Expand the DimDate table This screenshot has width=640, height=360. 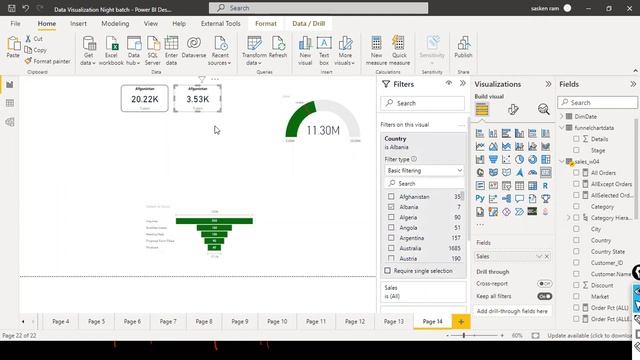click(562, 116)
